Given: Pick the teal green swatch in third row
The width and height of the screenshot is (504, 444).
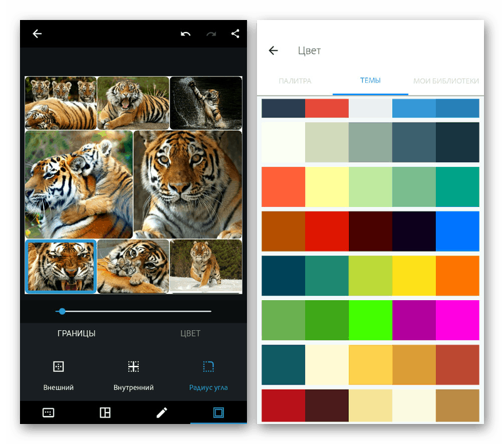Looking at the screenshot, I should (457, 187).
